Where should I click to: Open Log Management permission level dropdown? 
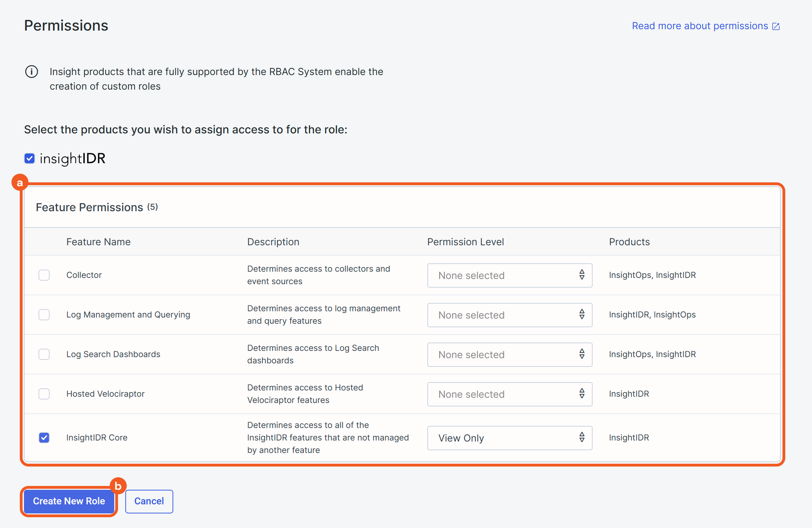[509, 315]
